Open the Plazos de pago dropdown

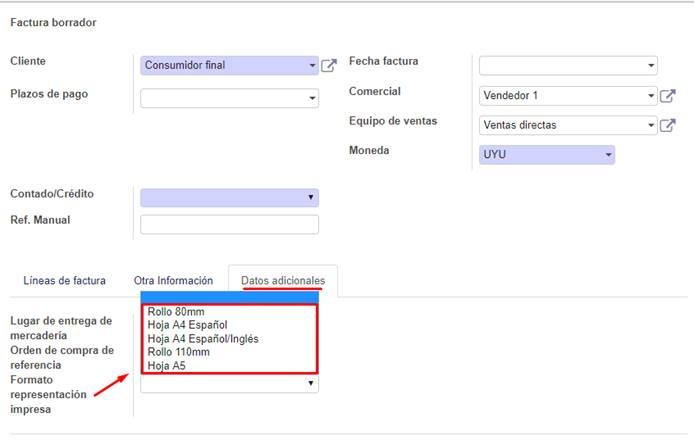(x=229, y=98)
